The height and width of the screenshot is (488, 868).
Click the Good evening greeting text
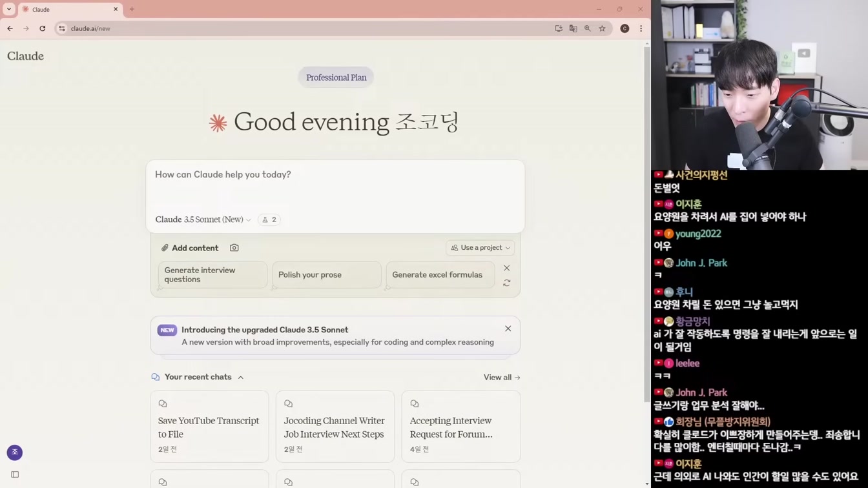346,122
